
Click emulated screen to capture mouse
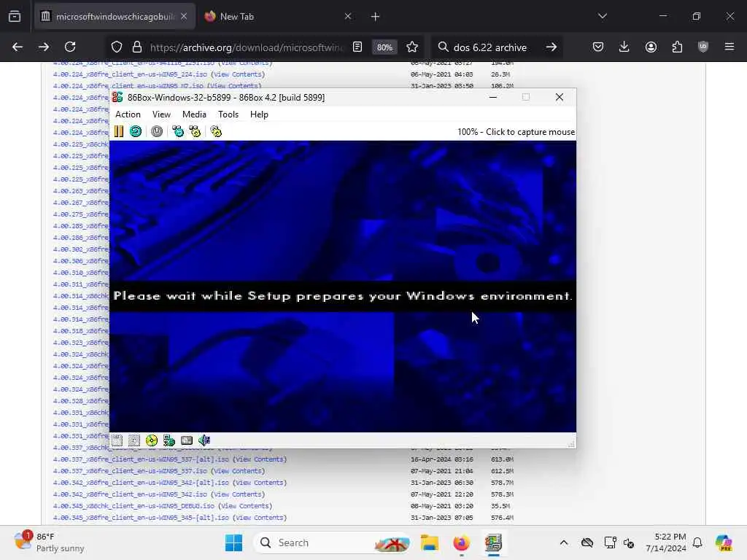coord(343,286)
